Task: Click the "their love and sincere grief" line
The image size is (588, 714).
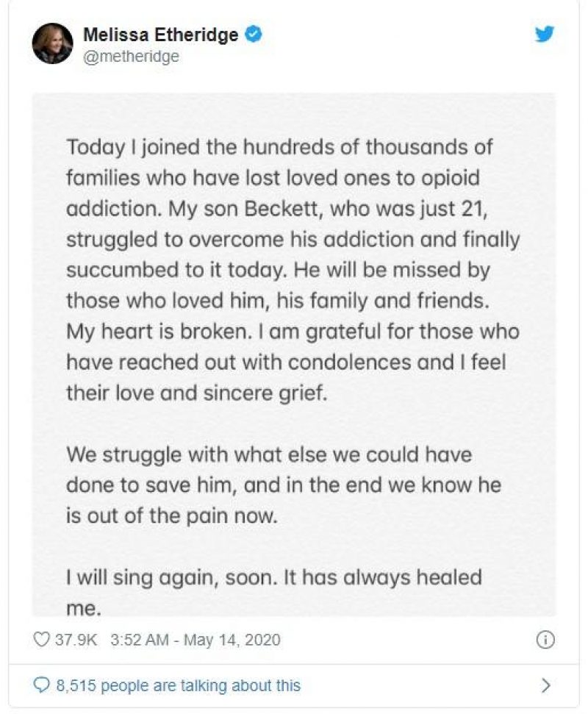Action: 196,393
